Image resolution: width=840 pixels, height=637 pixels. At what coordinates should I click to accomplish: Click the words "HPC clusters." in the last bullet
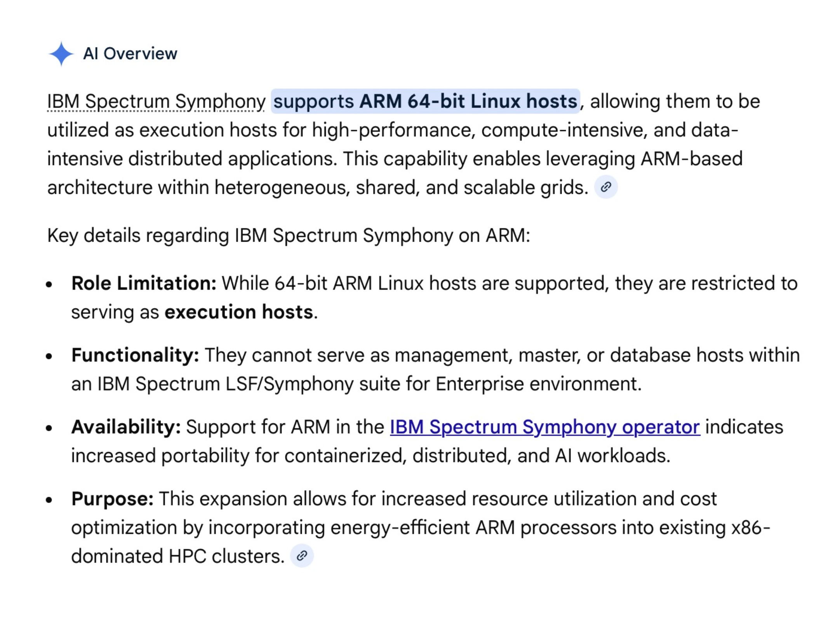coord(226,556)
